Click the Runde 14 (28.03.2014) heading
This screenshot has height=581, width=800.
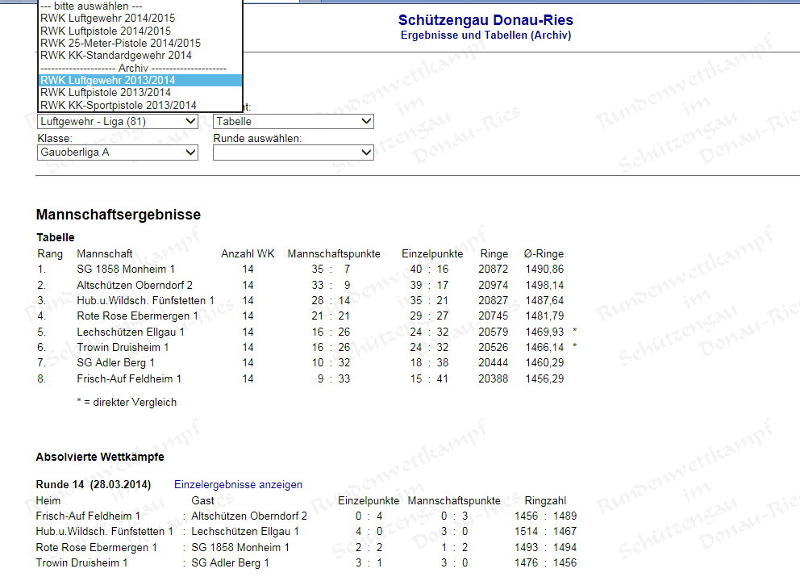[93, 485]
